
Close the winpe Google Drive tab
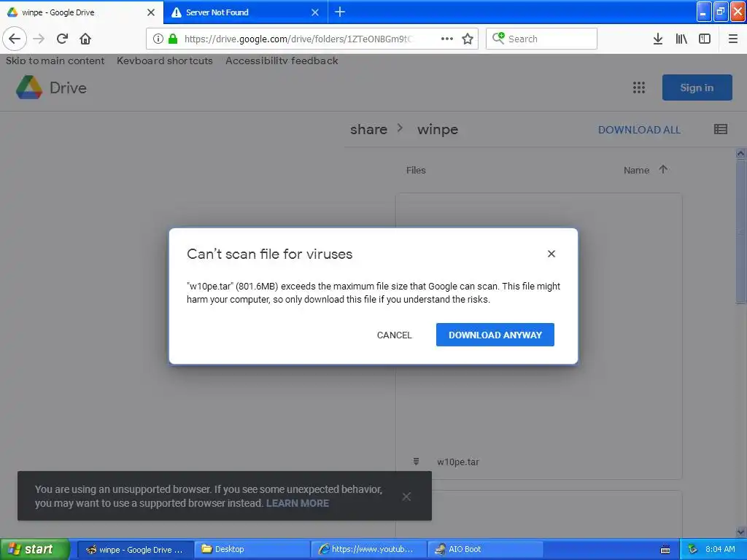click(x=151, y=12)
